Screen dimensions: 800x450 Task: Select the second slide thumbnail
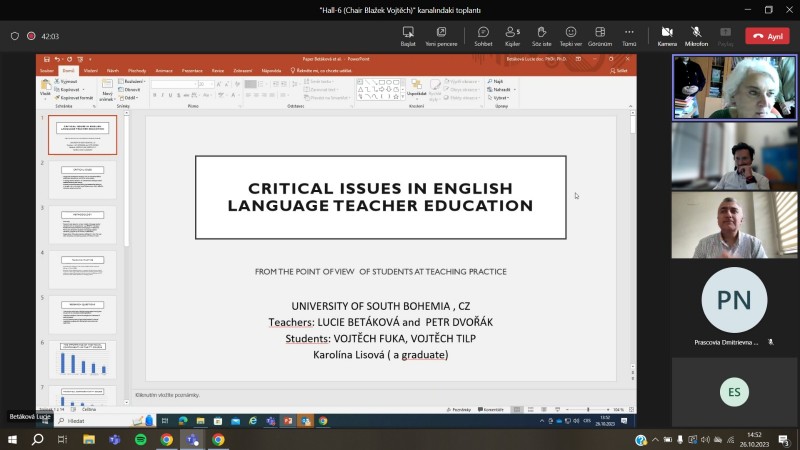[82, 180]
